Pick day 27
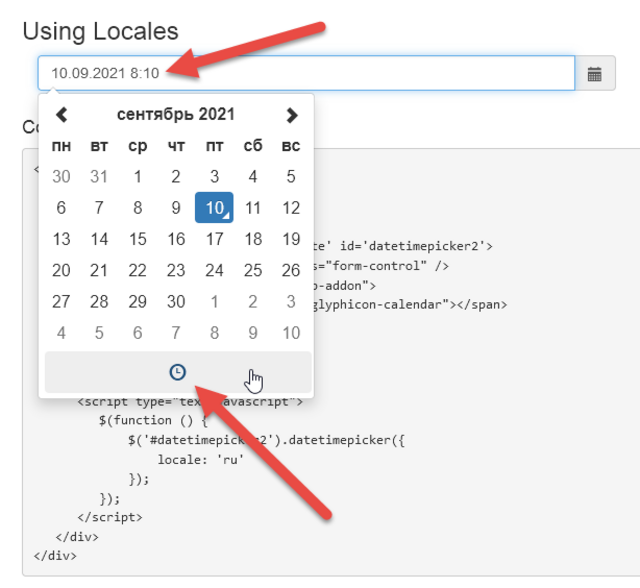Image resolution: width=640 pixels, height=588 pixels. tap(61, 302)
